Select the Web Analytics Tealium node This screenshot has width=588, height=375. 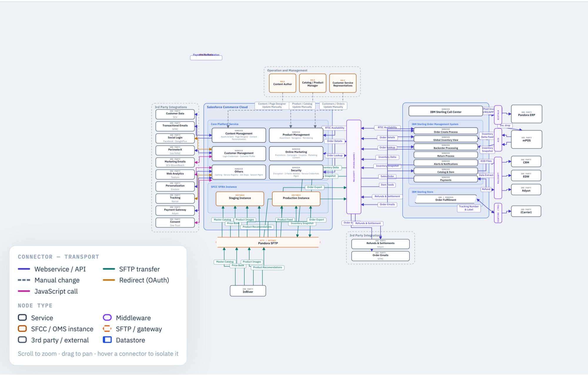(x=175, y=174)
